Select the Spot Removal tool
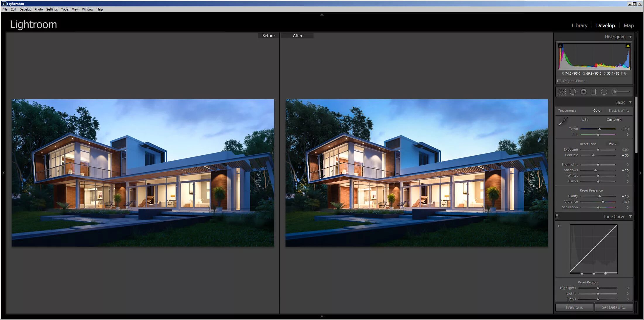The height and width of the screenshot is (320, 644). 573,92
